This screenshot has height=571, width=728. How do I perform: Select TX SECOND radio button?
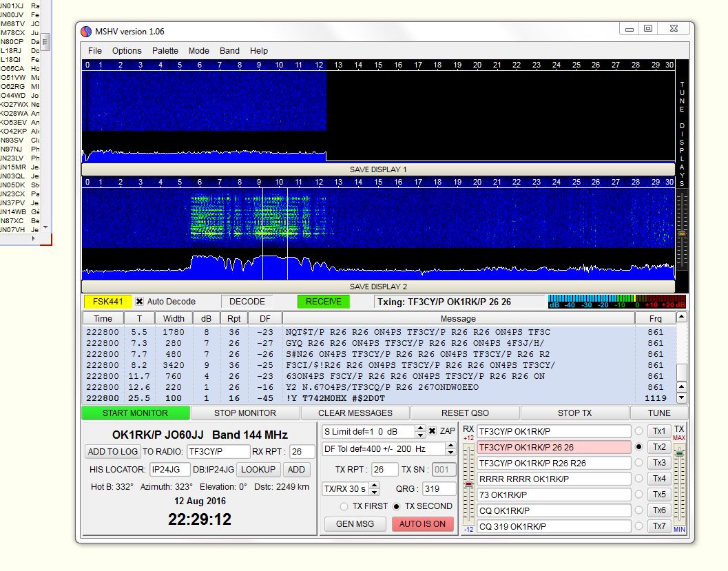pyautogui.click(x=397, y=506)
